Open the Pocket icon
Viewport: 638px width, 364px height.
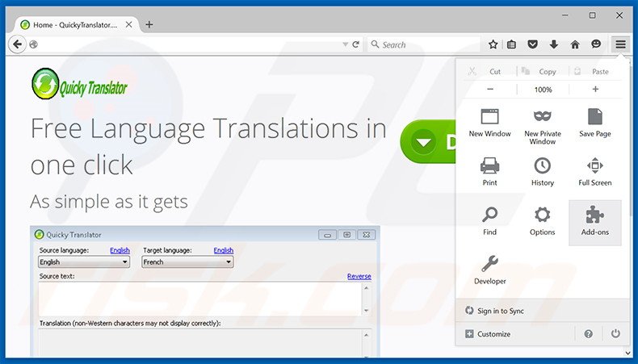point(533,44)
